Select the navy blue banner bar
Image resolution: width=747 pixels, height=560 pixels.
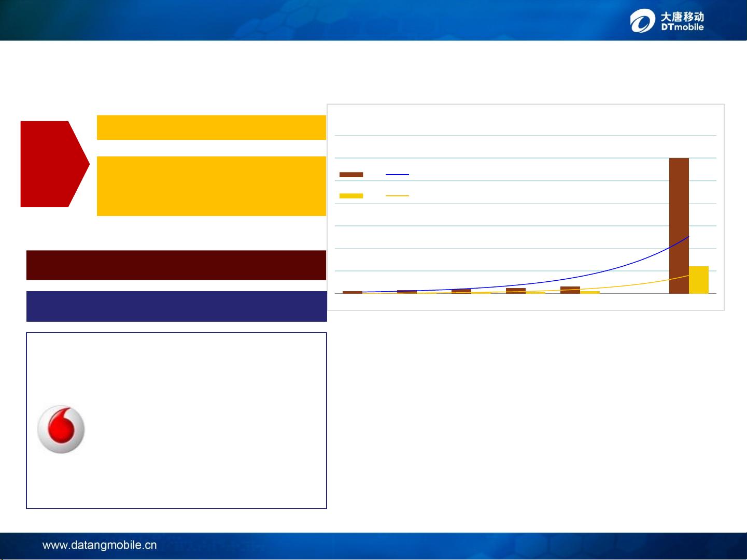pos(176,306)
